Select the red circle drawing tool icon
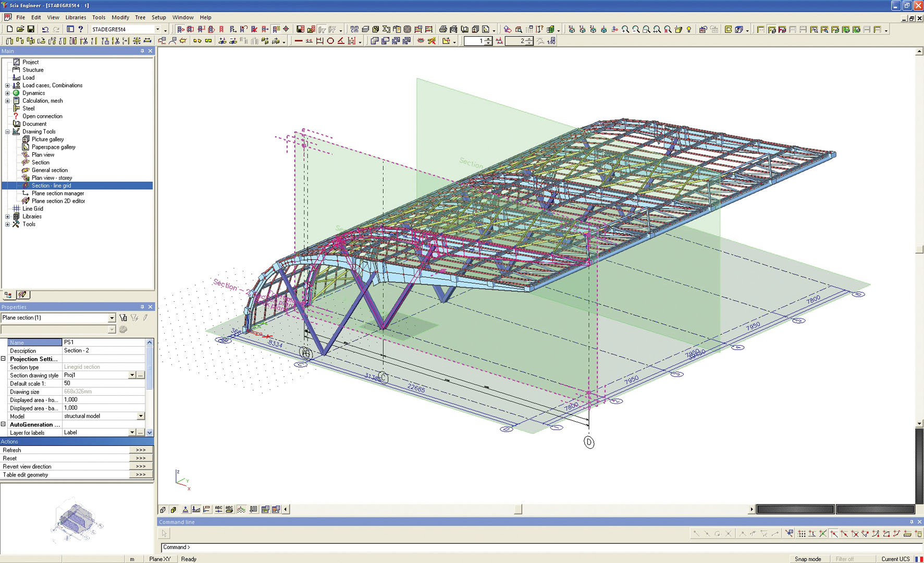Viewport: 924px width, 563px height. point(330,41)
